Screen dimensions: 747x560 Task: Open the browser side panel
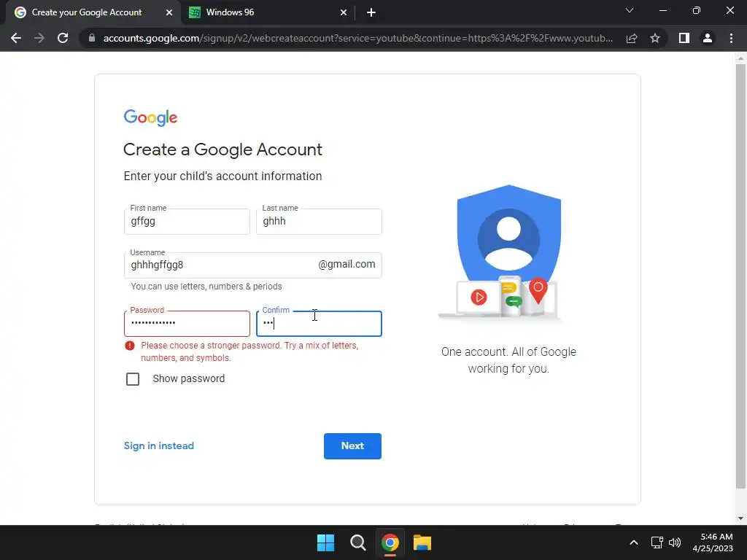684,38
